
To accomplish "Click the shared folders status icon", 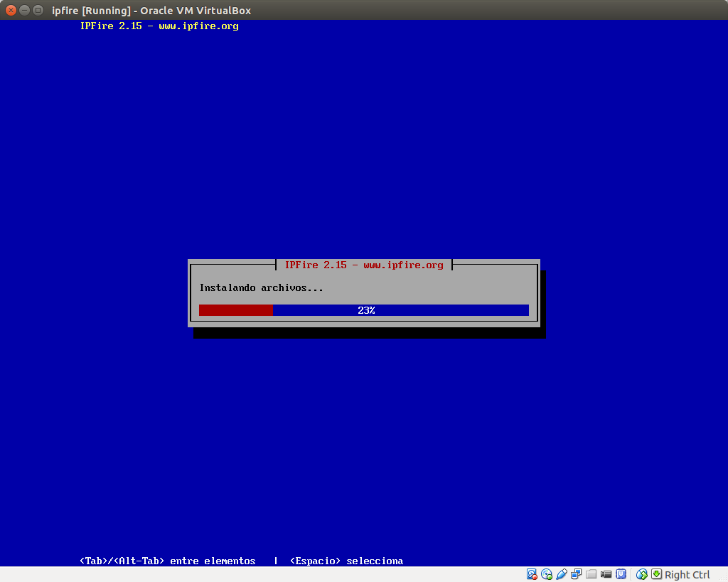I will tap(591, 573).
